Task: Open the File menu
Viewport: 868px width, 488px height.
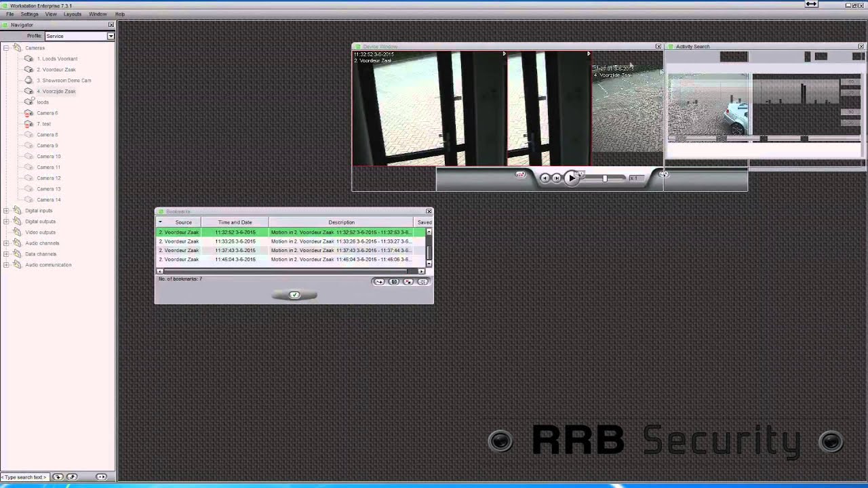Action: 9,14
